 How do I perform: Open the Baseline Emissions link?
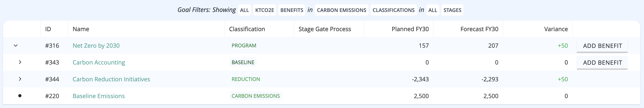coord(98,96)
